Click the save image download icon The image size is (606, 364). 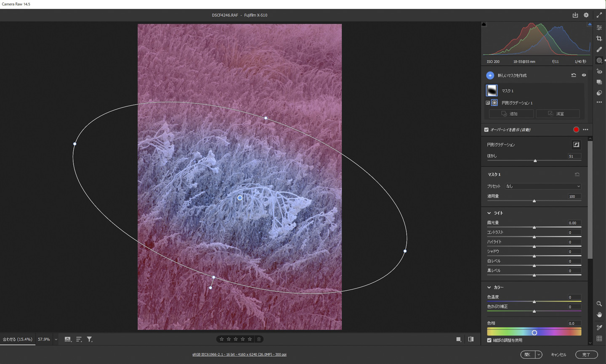(575, 15)
